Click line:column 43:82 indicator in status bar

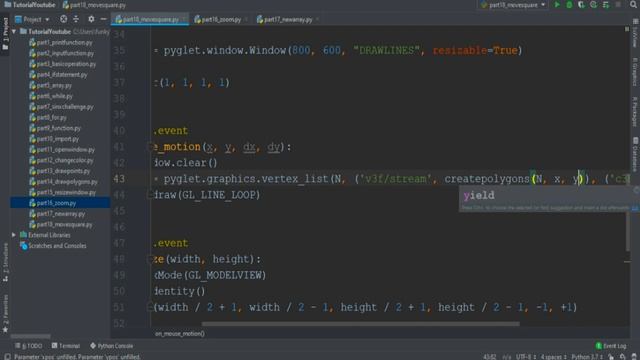(490, 357)
